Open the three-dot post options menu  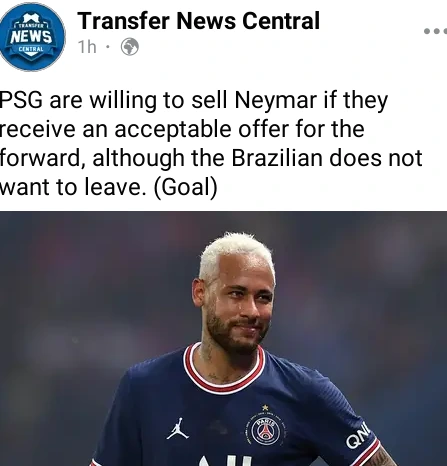[x=436, y=31]
